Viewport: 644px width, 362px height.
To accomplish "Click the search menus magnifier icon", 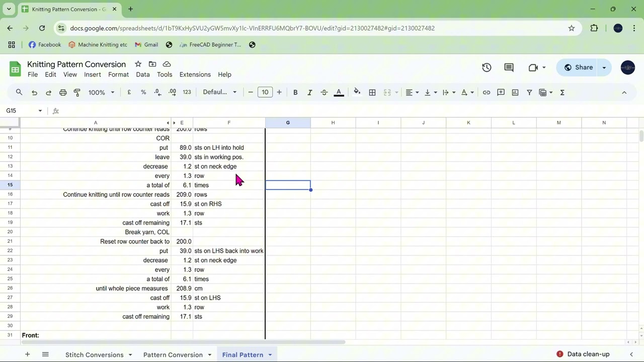I will click(19, 93).
